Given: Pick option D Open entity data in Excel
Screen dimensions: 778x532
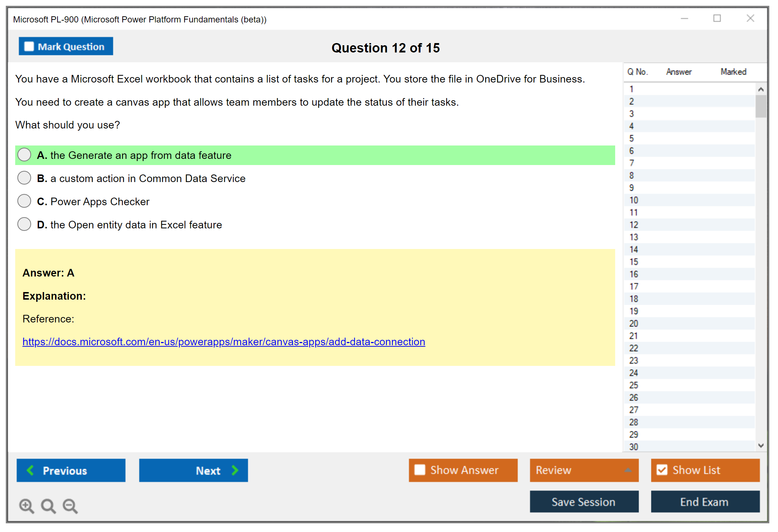Looking at the screenshot, I should tap(24, 224).
